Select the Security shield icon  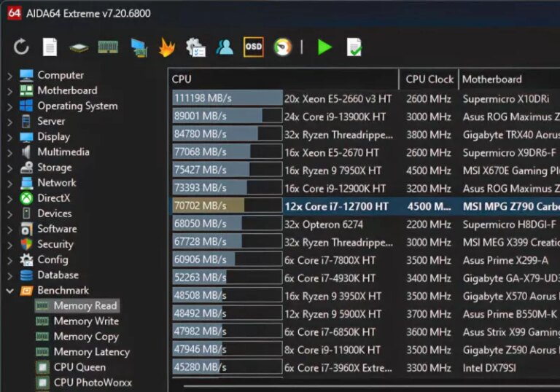(x=26, y=244)
